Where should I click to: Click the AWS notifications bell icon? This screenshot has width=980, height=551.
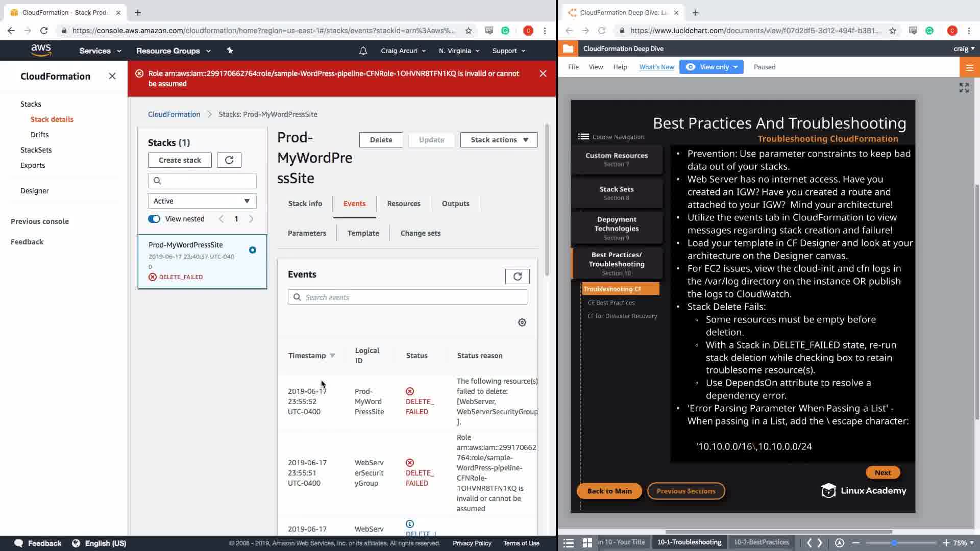tap(363, 51)
